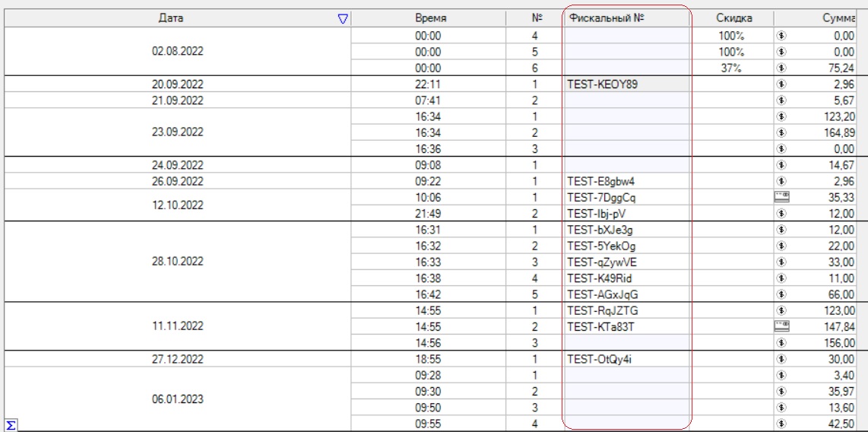Click the empty fiscal number cell at 09:08
Image resolution: width=868 pixels, height=432 pixels.
[x=627, y=164]
